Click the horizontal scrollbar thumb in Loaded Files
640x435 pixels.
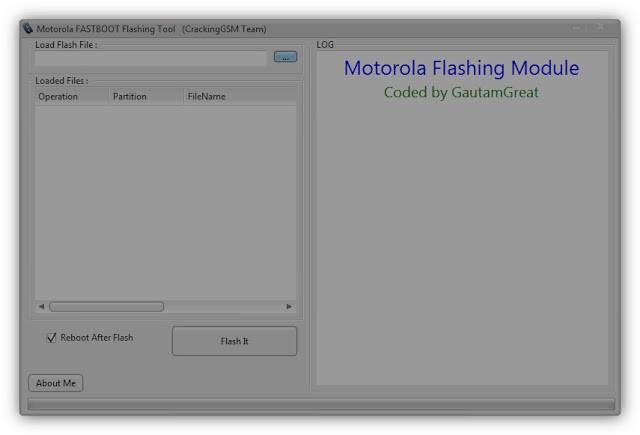[107, 306]
